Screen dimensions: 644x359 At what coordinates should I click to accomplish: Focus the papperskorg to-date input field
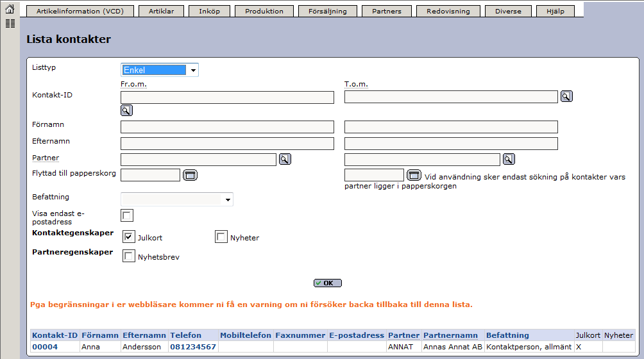click(374, 175)
